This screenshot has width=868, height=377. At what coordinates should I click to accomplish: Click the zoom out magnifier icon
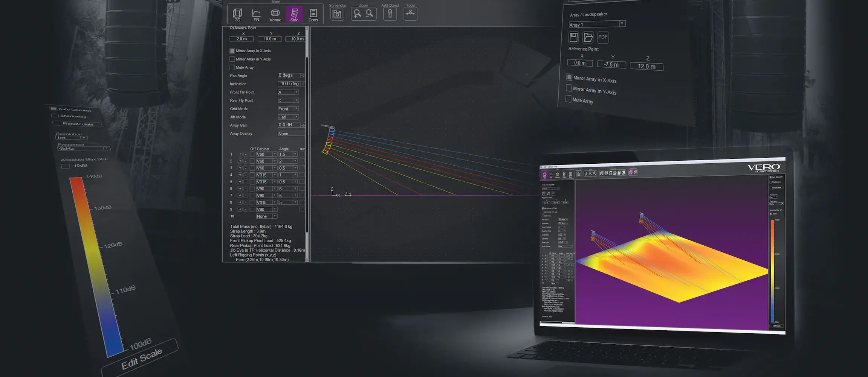370,14
